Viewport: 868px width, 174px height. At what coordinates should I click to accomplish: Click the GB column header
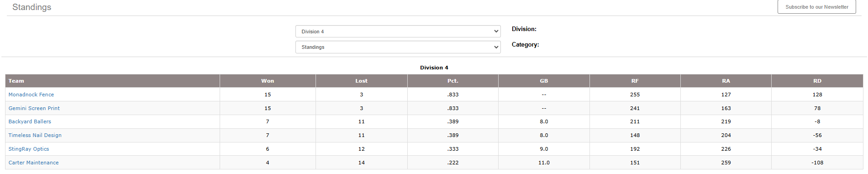(x=544, y=81)
